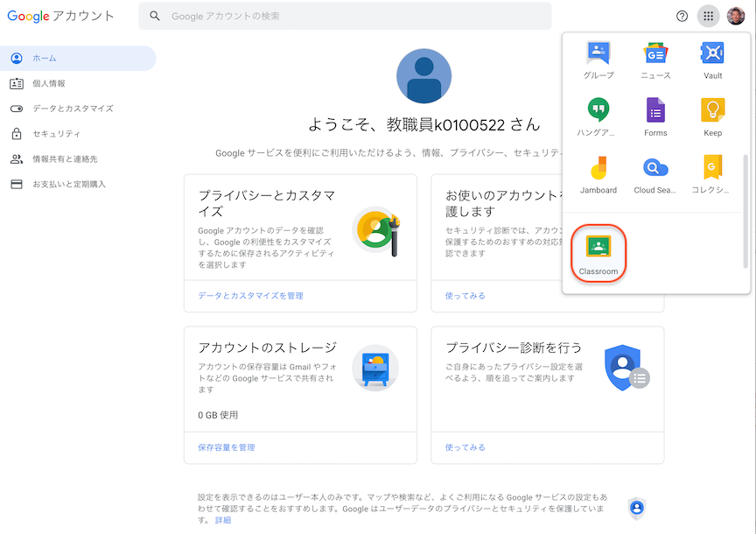Focus the Google アカウントの検索 search field
The height and width of the screenshot is (534, 756).
[x=345, y=16]
